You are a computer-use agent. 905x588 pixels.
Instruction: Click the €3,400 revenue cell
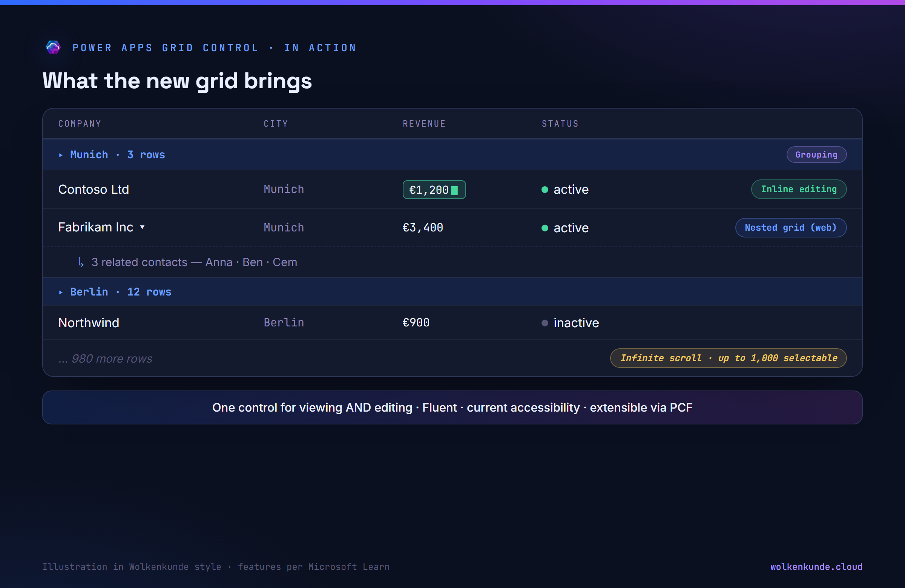tap(423, 228)
